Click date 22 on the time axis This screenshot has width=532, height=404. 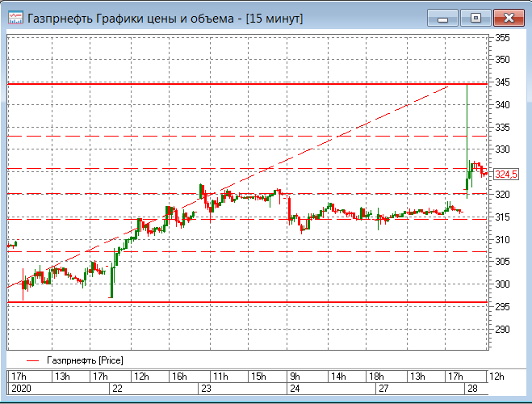tap(118, 389)
